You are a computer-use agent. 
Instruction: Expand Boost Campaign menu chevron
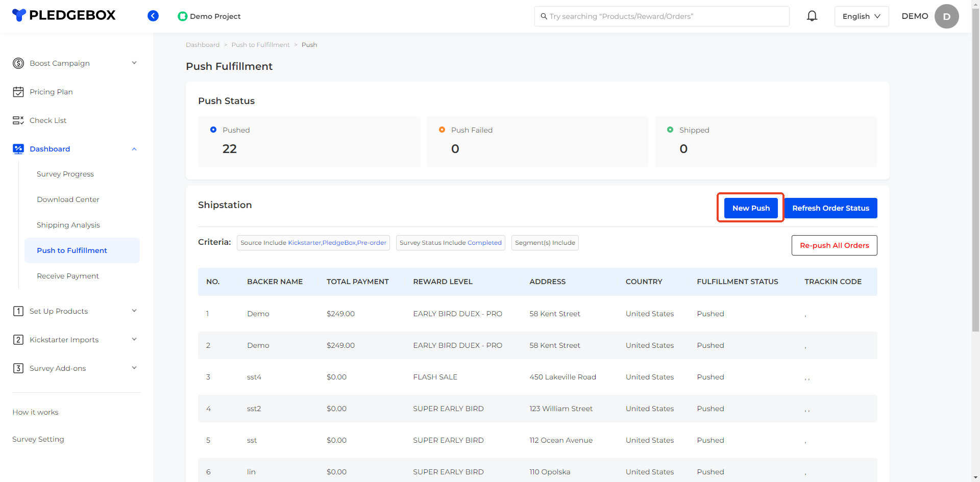click(x=134, y=63)
